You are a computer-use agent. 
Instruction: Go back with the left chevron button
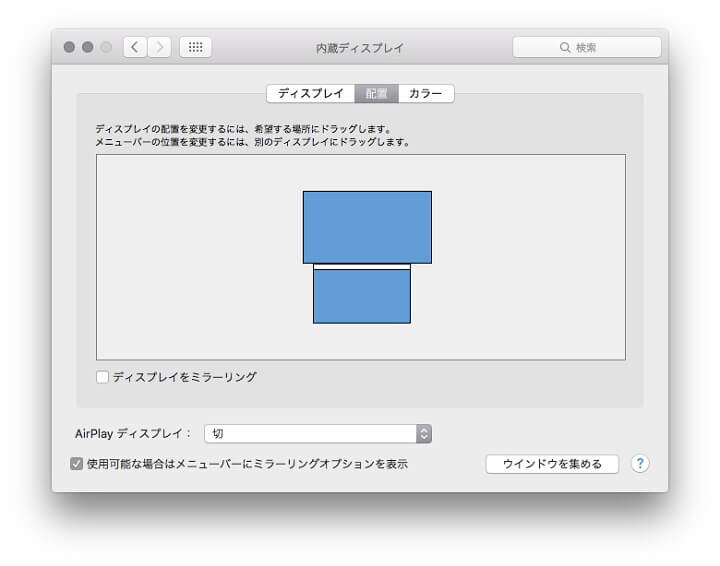pos(135,47)
